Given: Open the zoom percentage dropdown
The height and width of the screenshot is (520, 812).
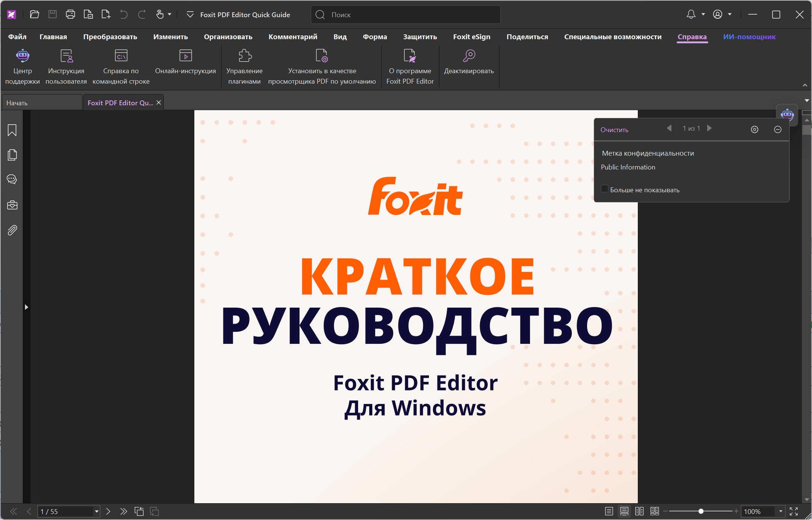Looking at the screenshot, I should (x=781, y=511).
